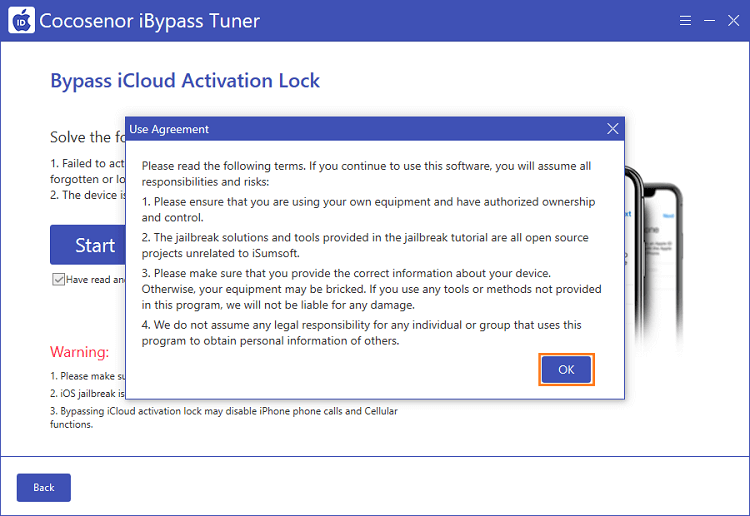This screenshot has height=516, width=750.
Task: Open the hamburger menu in title bar
Action: point(685,21)
